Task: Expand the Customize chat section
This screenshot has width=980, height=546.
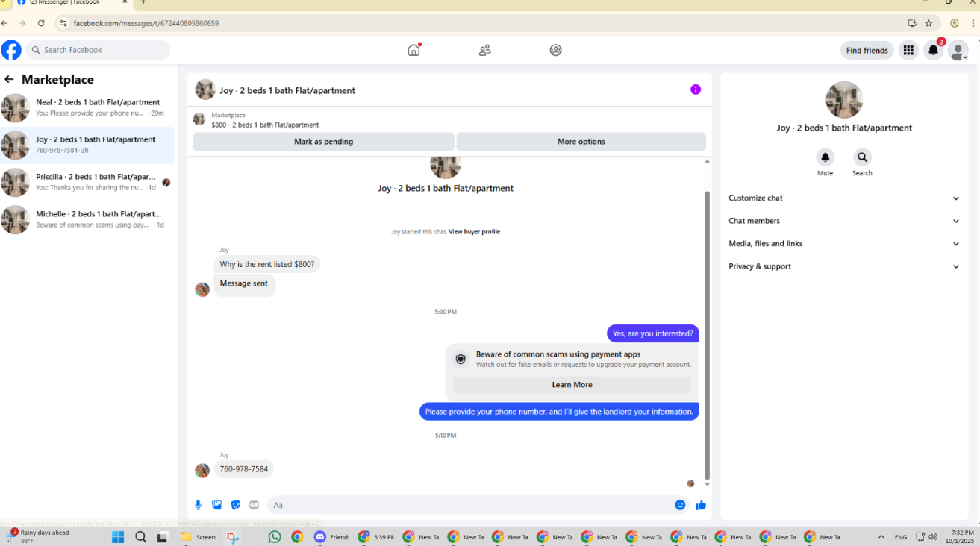Action: [844, 198]
